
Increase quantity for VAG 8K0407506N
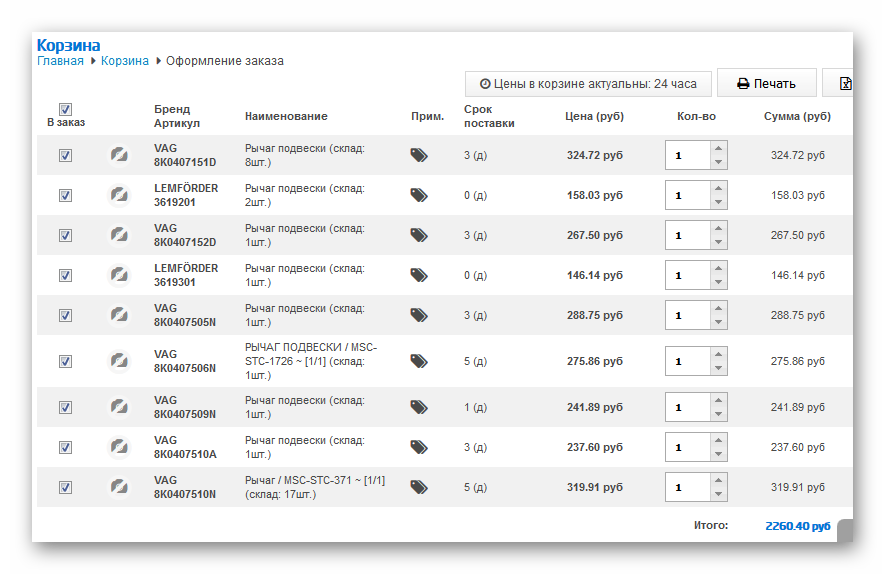[x=718, y=355]
